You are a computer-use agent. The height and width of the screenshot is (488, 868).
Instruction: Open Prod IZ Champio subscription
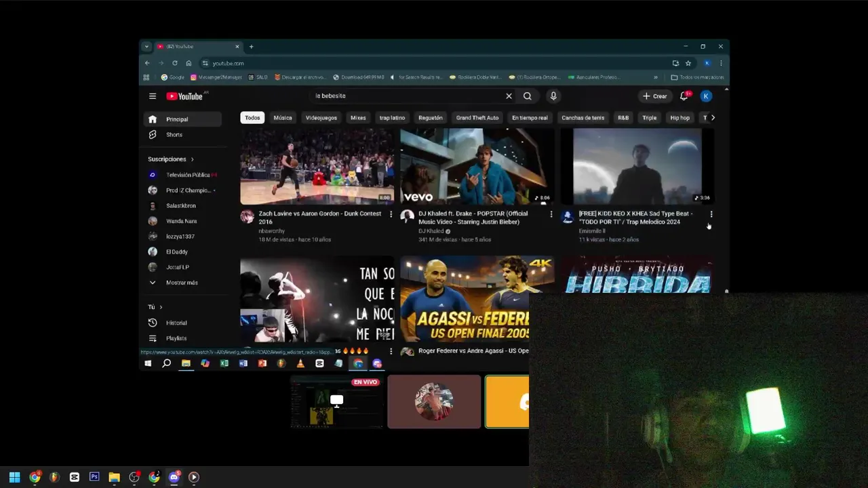(x=182, y=190)
